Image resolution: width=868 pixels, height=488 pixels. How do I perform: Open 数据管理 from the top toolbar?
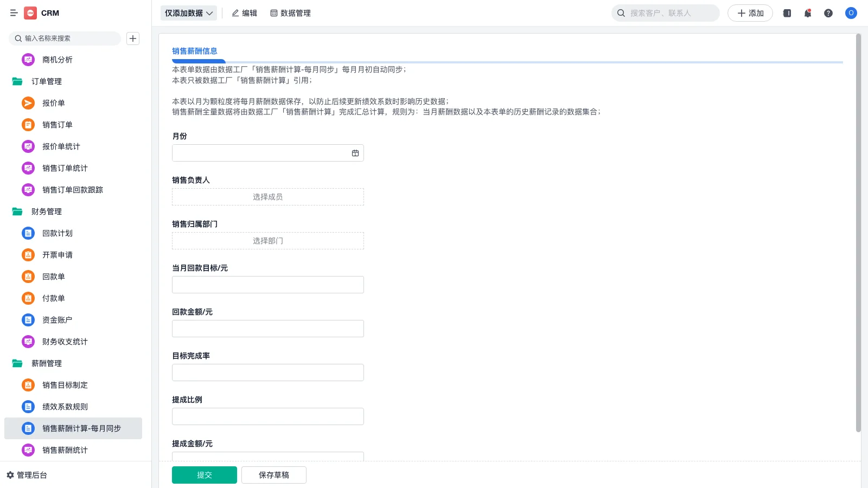pos(291,13)
